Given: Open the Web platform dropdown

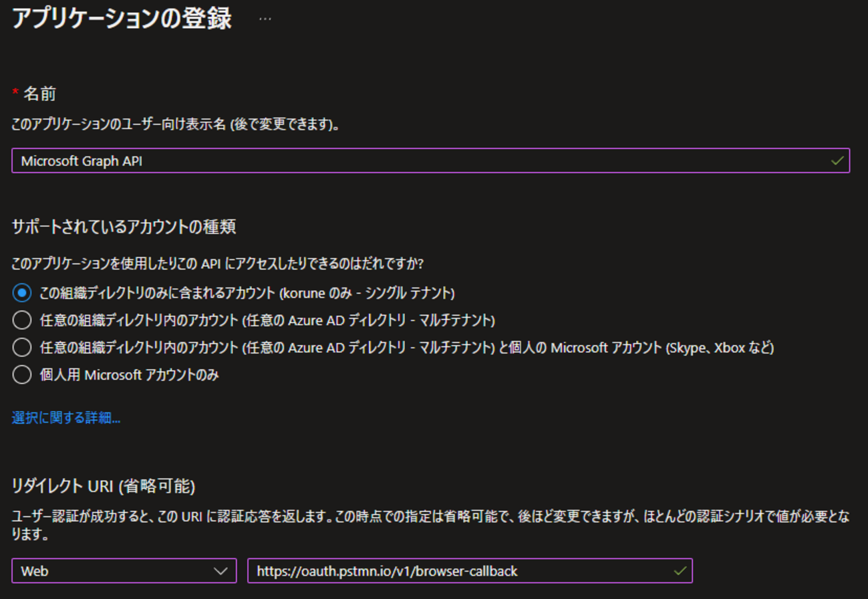Looking at the screenshot, I should click(x=124, y=571).
